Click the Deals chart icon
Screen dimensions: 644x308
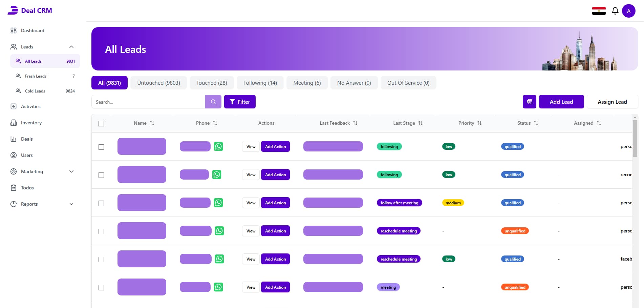14,139
